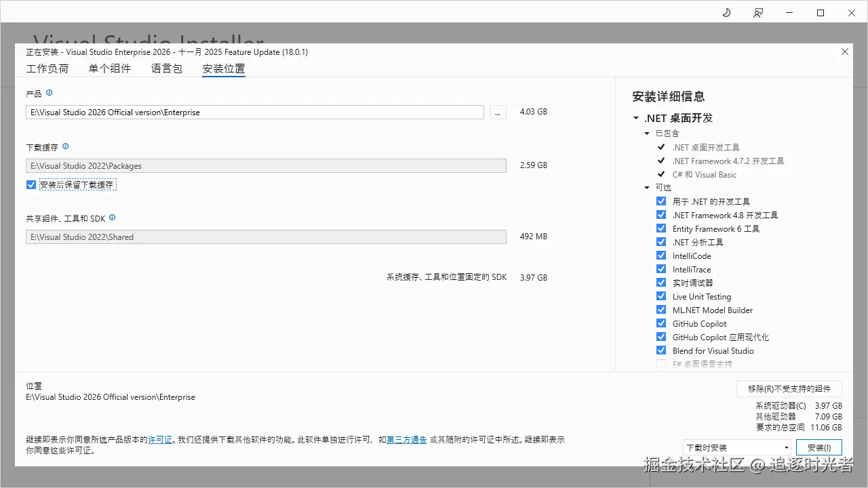
Task: Select the 安装位置 tab
Action: pyautogui.click(x=224, y=68)
